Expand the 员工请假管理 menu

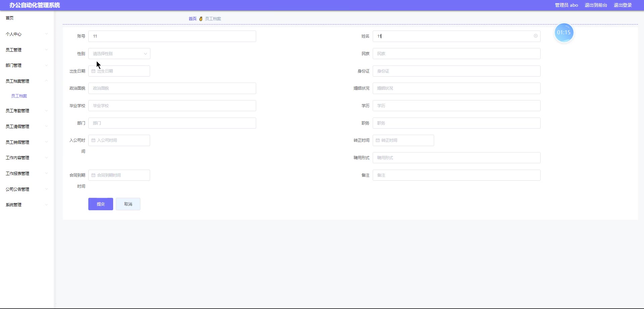(x=27, y=126)
